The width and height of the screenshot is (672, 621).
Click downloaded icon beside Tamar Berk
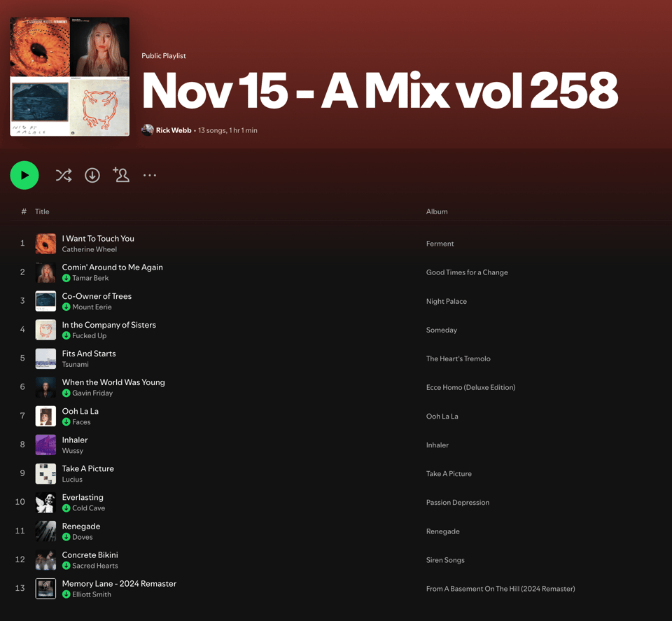click(66, 278)
